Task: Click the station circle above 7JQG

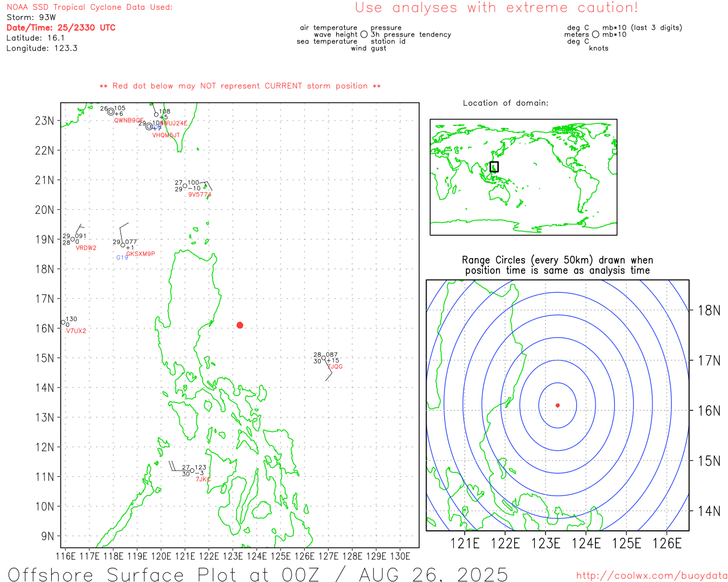Action: [x=324, y=358]
